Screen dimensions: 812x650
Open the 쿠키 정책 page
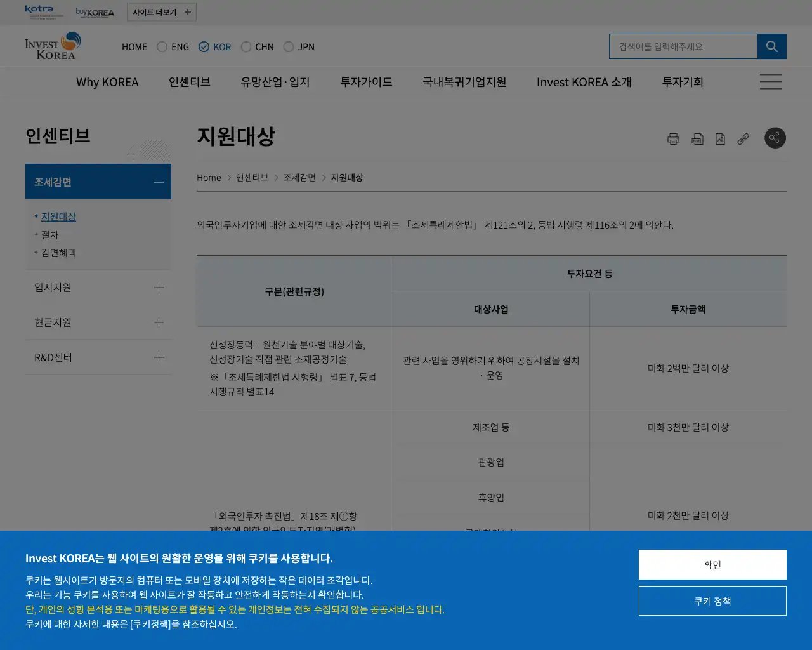(712, 600)
